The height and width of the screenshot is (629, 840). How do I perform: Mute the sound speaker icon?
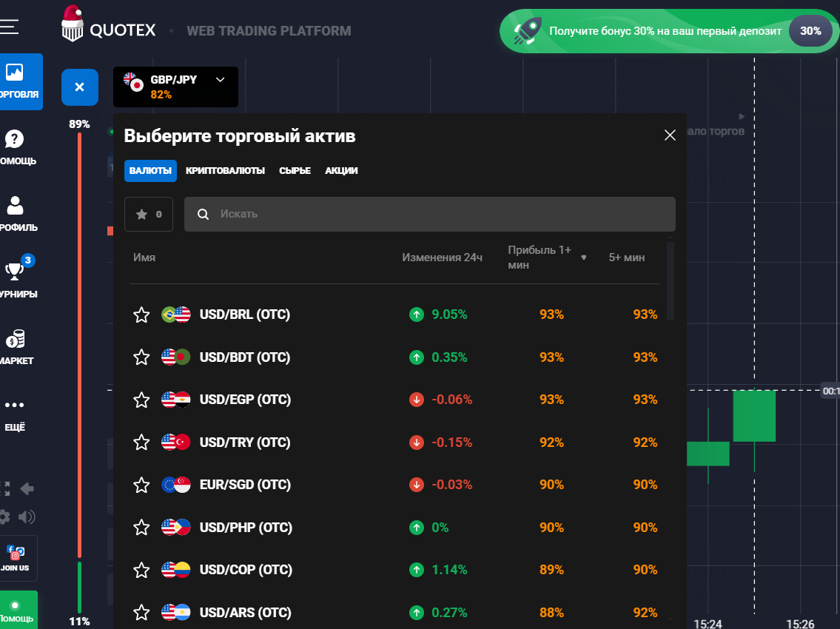click(27, 517)
